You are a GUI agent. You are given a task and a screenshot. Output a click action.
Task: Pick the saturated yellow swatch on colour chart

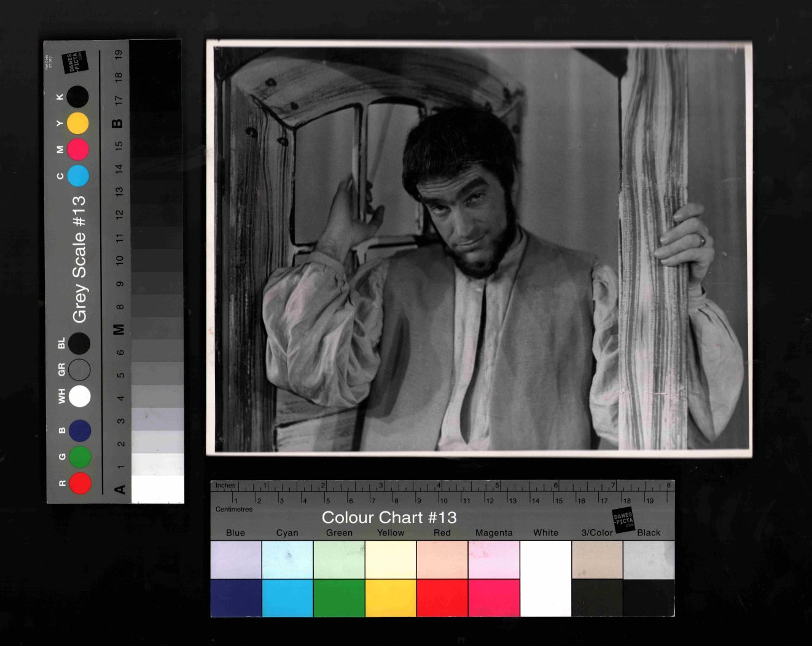(391, 597)
